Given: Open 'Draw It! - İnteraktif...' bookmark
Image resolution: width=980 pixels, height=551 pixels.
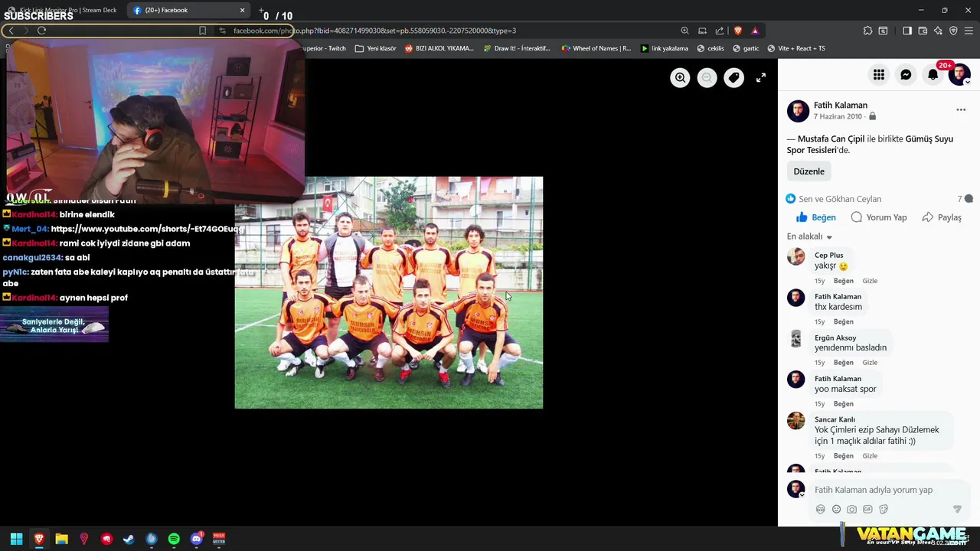Looking at the screenshot, I should point(517,48).
